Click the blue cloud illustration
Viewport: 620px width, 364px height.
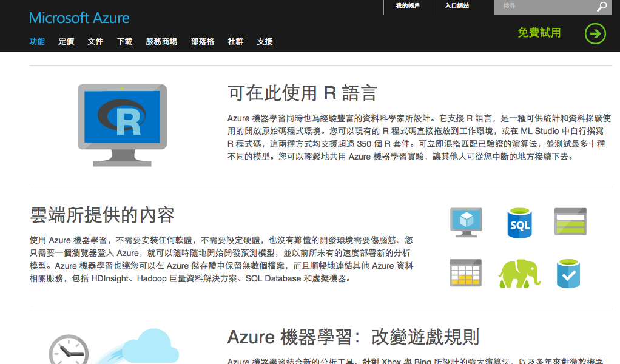(x=150, y=346)
